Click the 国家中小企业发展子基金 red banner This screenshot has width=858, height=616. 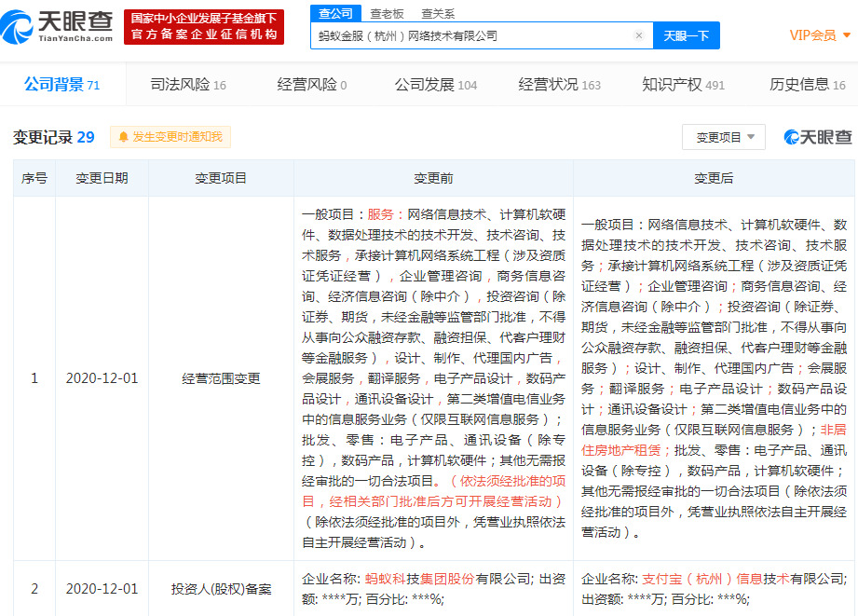[x=204, y=26]
